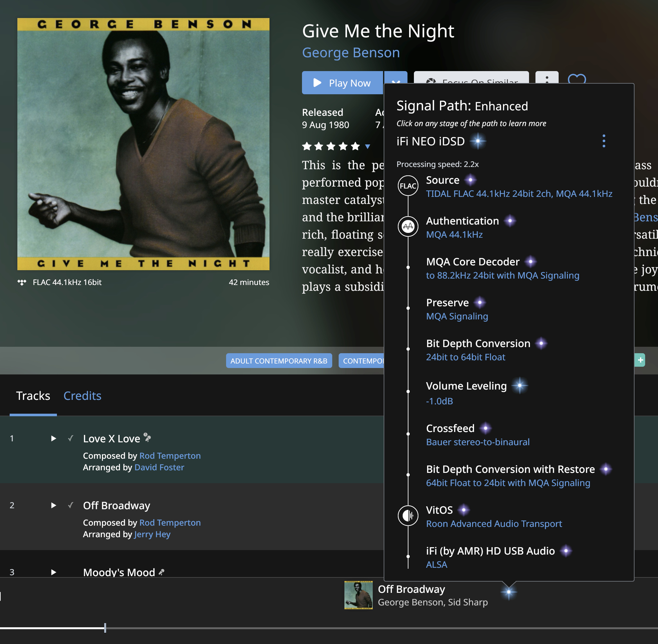This screenshot has width=658, height=644.
Task: Open the -1.0dB volume leveling value
Action: 439,401
